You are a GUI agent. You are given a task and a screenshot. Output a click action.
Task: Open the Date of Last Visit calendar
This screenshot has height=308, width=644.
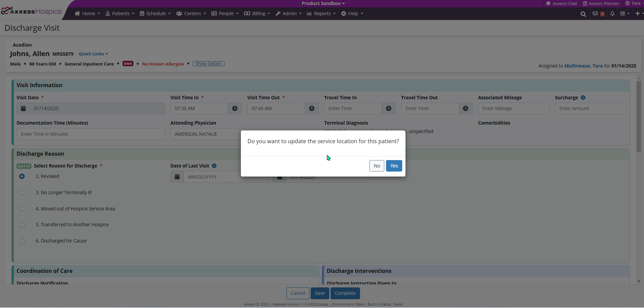tap(177, 177)
